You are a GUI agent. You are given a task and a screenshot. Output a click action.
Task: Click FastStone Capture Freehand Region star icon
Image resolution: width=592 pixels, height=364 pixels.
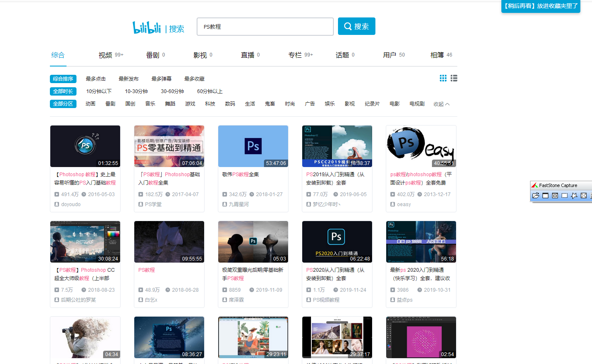(x=574, y=196)
